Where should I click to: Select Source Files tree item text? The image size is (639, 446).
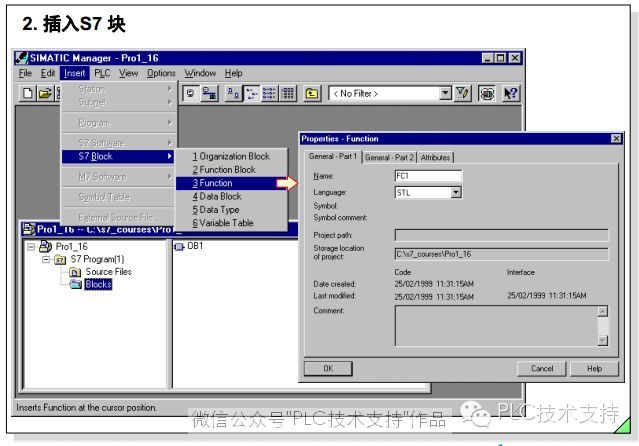108,272
